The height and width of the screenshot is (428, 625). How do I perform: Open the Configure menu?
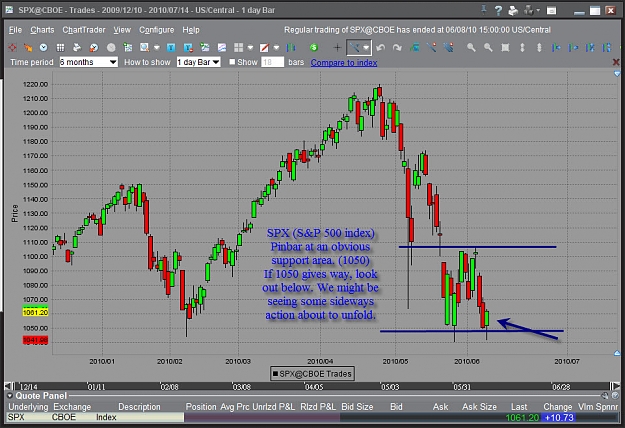point(157,30)
